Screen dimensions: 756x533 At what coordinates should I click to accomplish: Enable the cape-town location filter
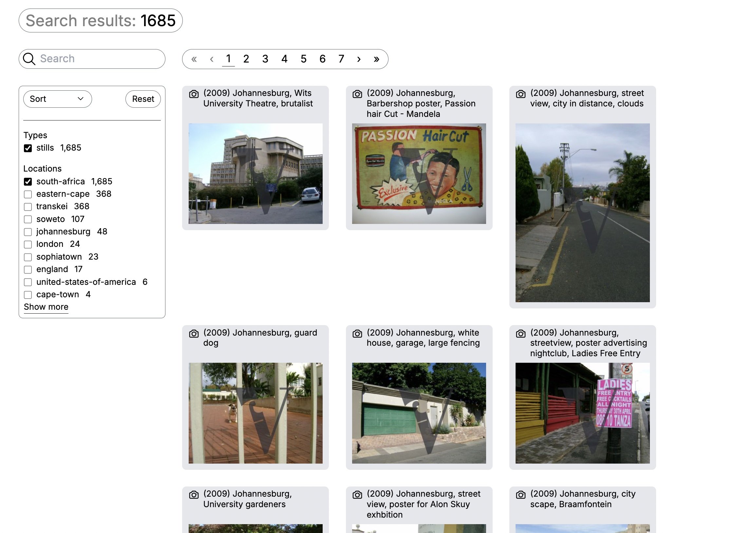pos(28,295)
